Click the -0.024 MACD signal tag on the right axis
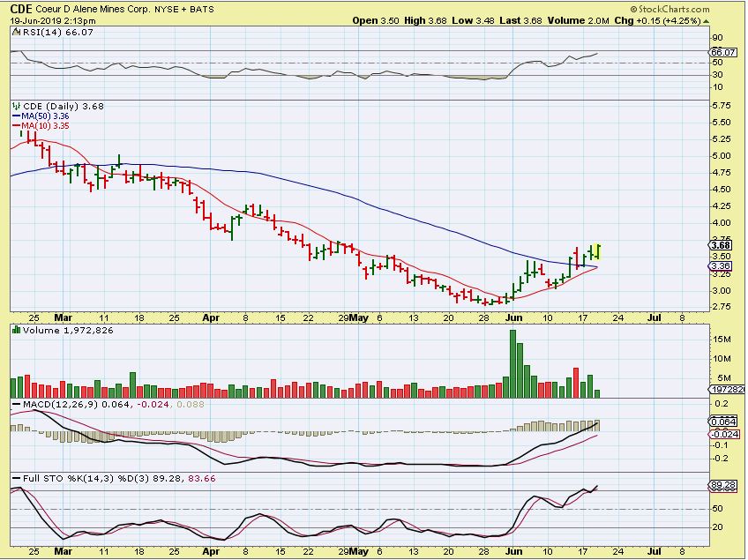 pyautogui.click(x=723, y=434)
